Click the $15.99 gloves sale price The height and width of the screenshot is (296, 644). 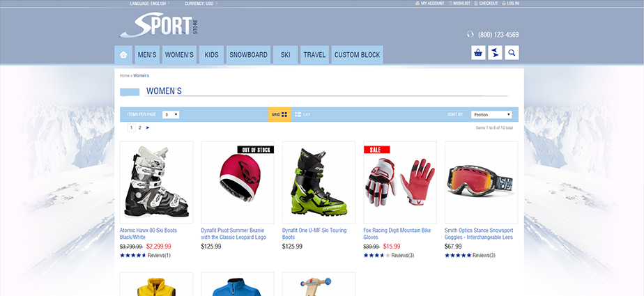point(392,247)
